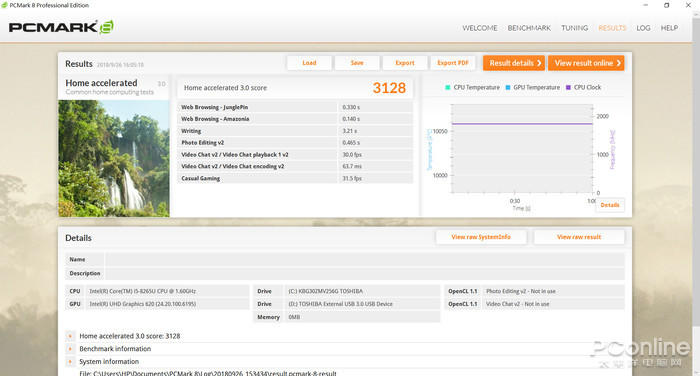The height and width of the screenshot is (376, 700).
Task: Click the result file path text
Action: pos(208,373)
